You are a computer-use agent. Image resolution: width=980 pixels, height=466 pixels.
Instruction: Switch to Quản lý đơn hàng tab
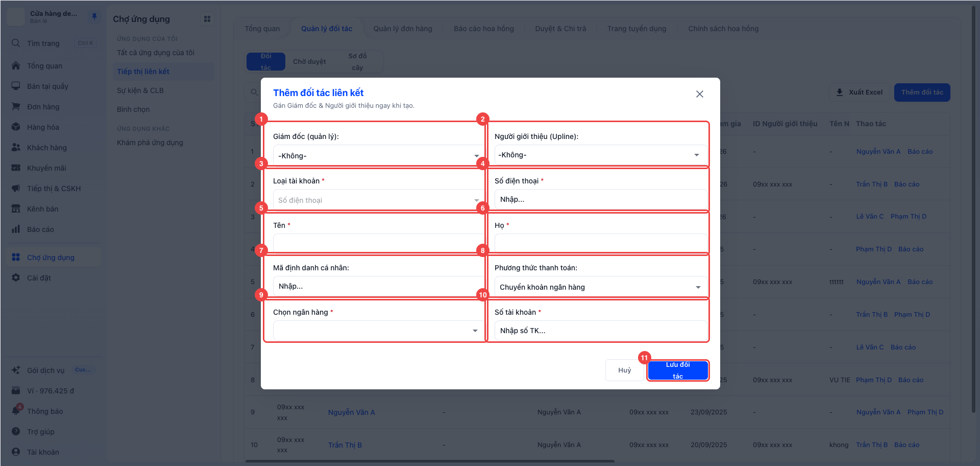pyautogui.click(x=403, y=29)
